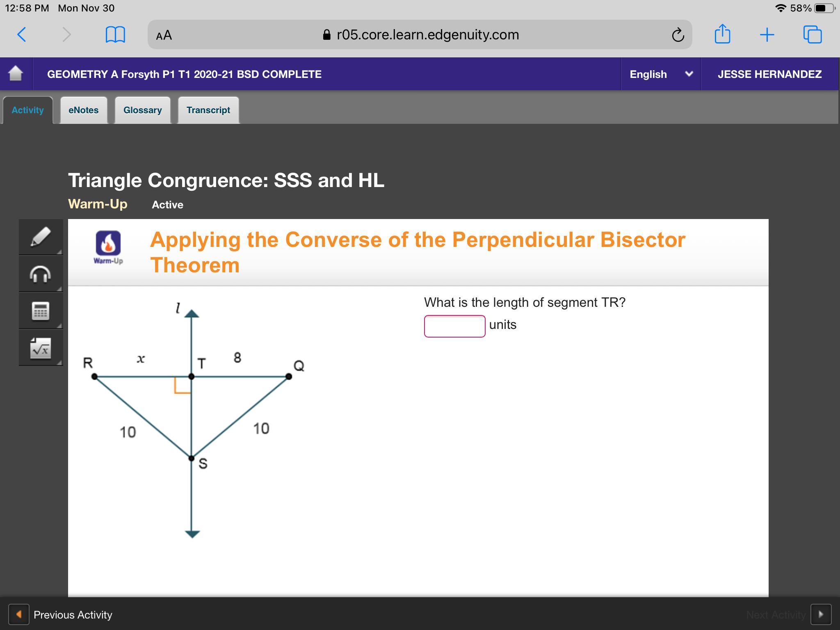The width and height of the screenshot is (840, 630).
Task: Open the AA reader text-size menu
Action: click(164, 35)
